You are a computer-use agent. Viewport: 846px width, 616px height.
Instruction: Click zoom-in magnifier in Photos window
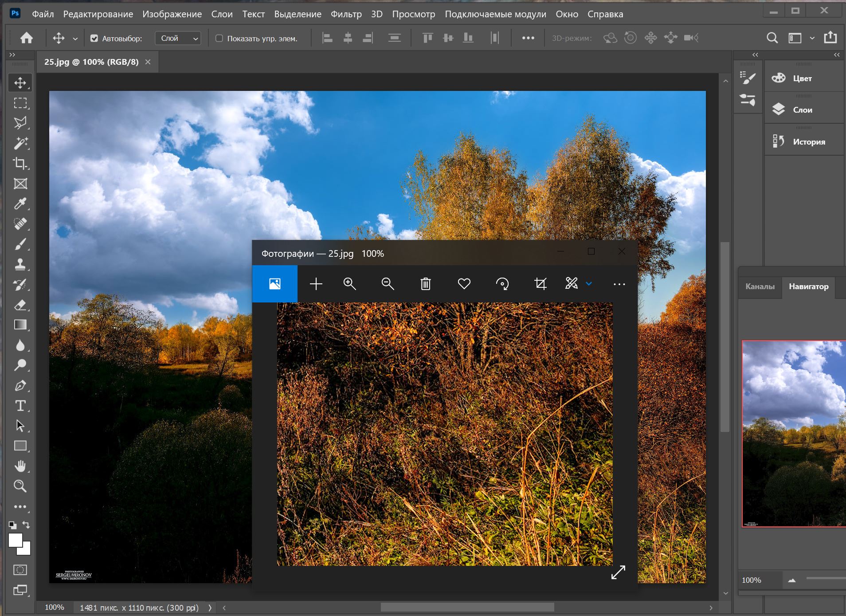350,284
